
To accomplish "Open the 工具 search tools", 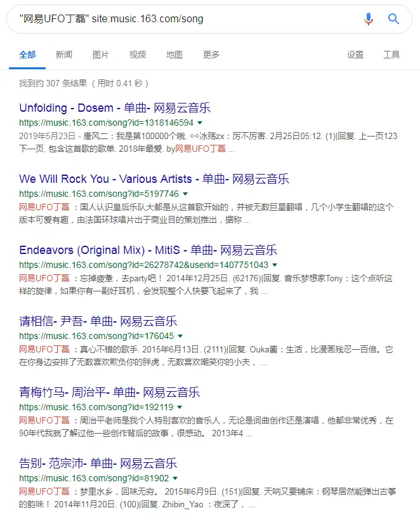I will click(391, 55).
